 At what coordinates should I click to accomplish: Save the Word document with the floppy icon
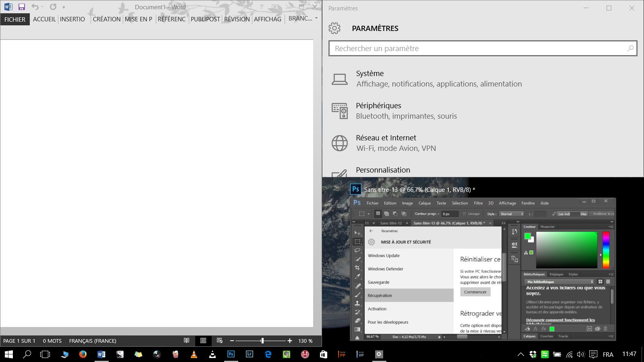point(22,7)
